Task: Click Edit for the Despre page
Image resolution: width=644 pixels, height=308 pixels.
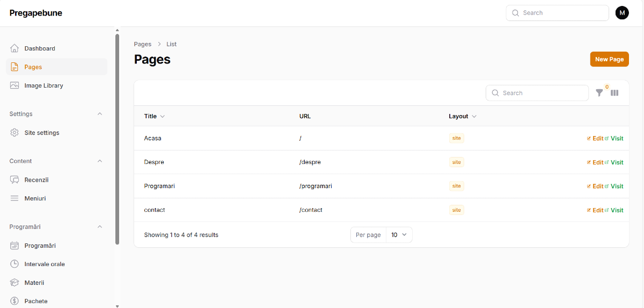Action: coord(595,162)
